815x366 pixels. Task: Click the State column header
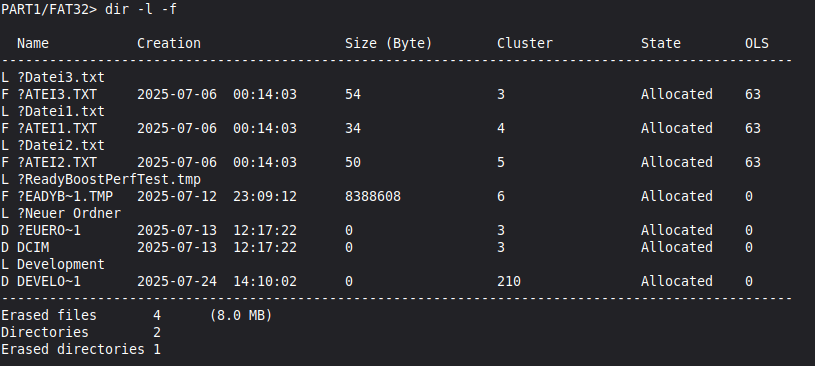[x=661, y=43]
